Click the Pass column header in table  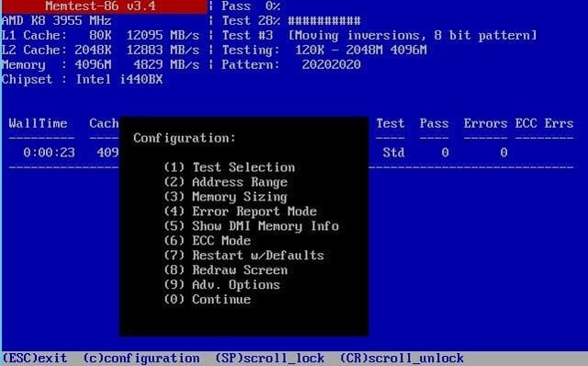pos(434,123)
